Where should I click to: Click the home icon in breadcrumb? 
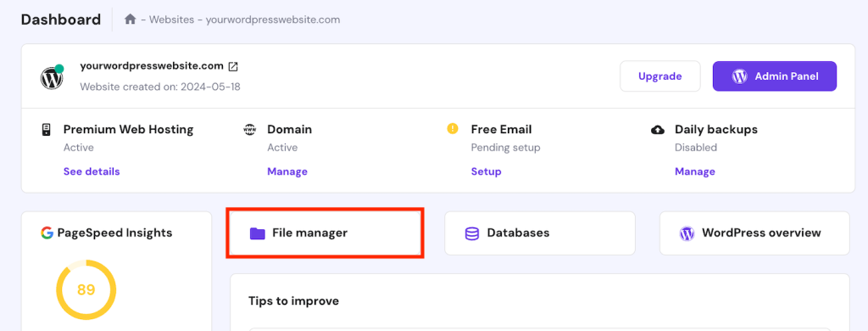click(x=130, y=20)
